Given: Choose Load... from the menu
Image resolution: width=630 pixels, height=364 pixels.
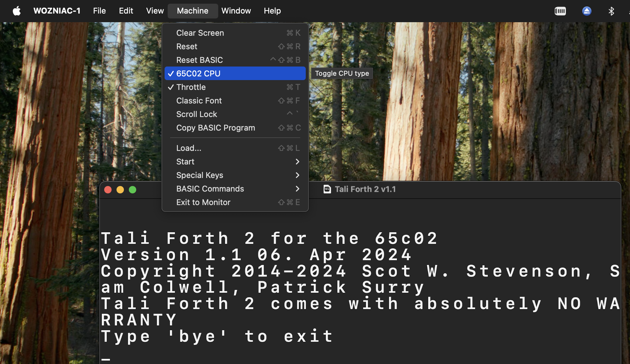Looking at the screenshot, I should coord(235,148).
